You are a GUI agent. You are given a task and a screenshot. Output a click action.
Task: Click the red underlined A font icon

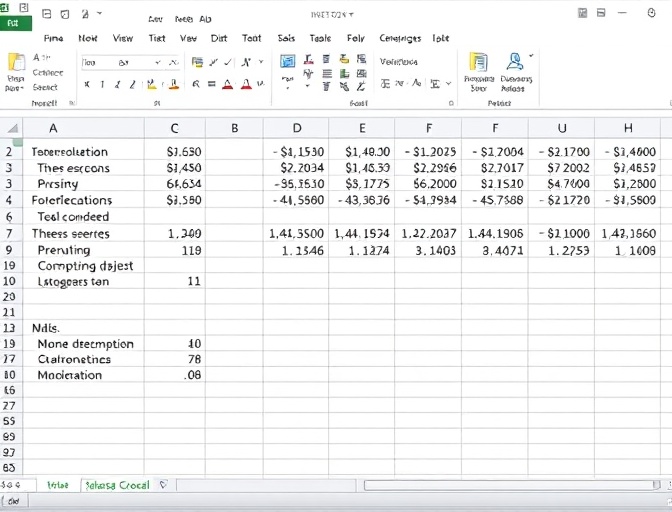point(228,85)
